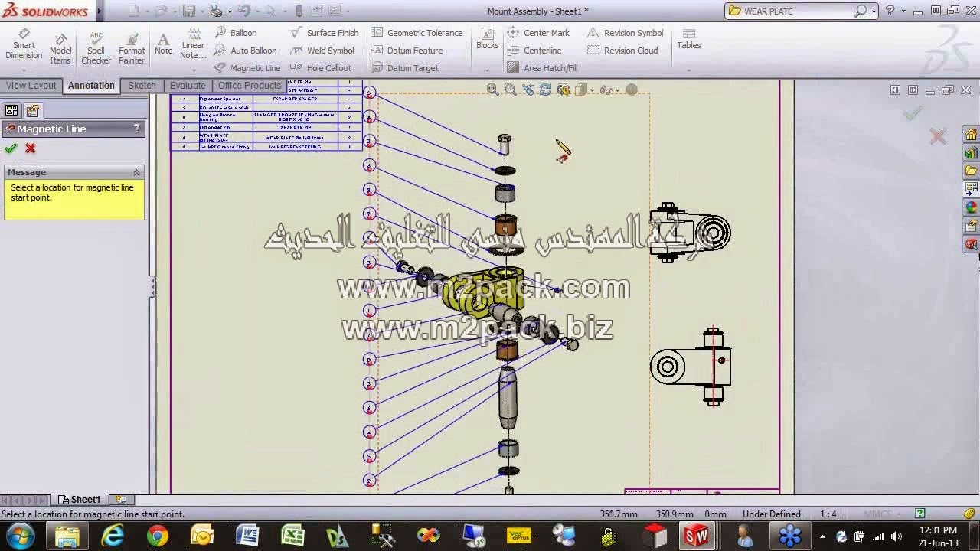Accept Magnetic Line with green checkmark
The width and height of the screenshot is (980, 551).
coord(11,148)
